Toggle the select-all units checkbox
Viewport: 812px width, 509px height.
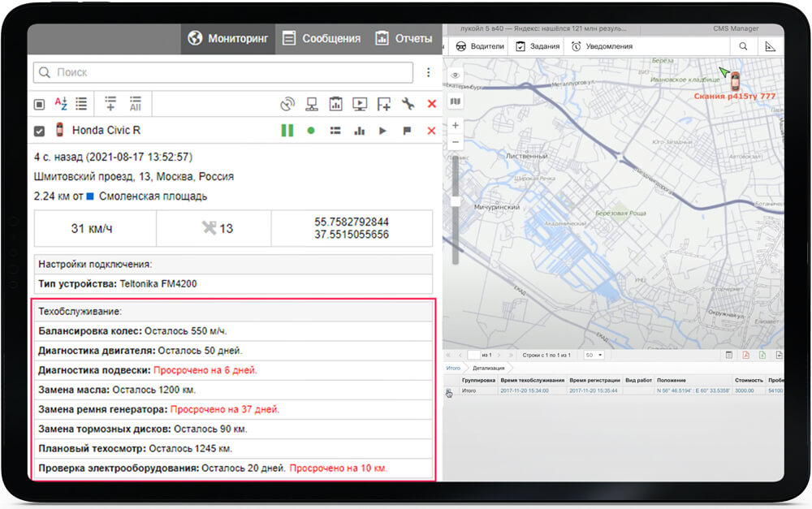click(x=39, y=104)
